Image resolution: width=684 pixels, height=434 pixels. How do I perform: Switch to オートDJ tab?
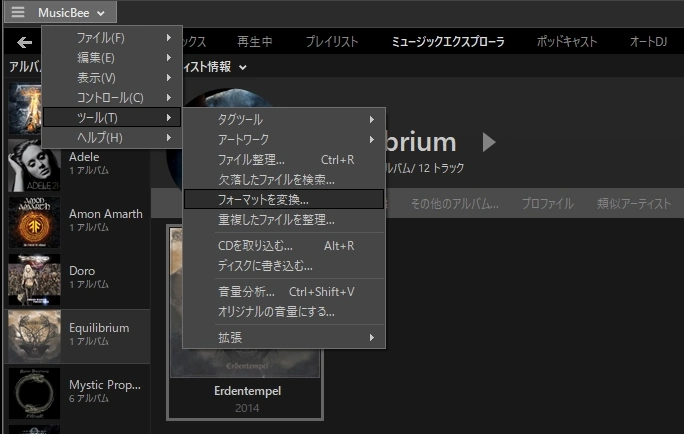pyautogui.click(x=648, y=42)
